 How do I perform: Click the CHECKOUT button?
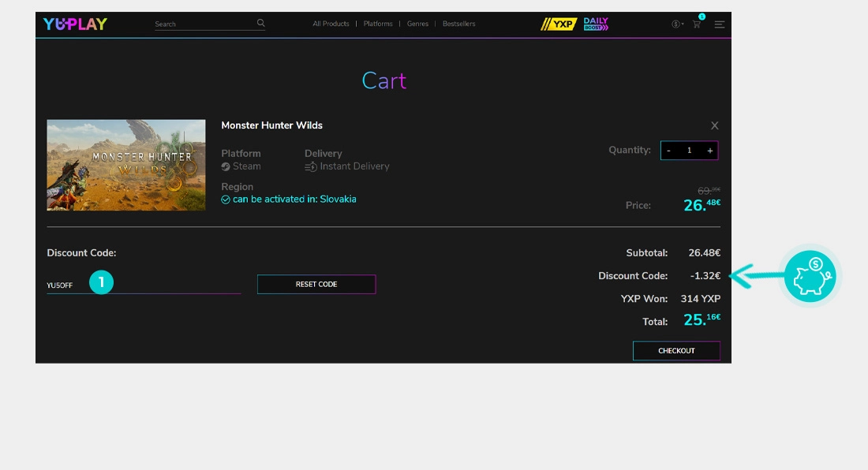pos(676,351)
